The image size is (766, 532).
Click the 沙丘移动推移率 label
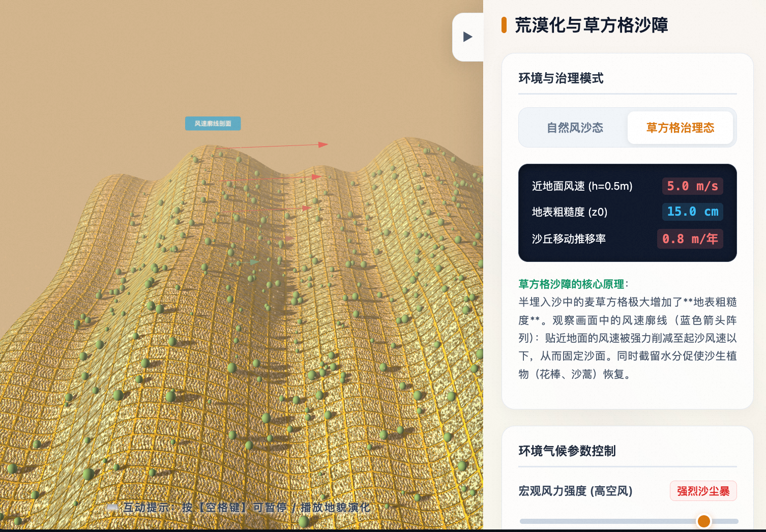(569, 239)
